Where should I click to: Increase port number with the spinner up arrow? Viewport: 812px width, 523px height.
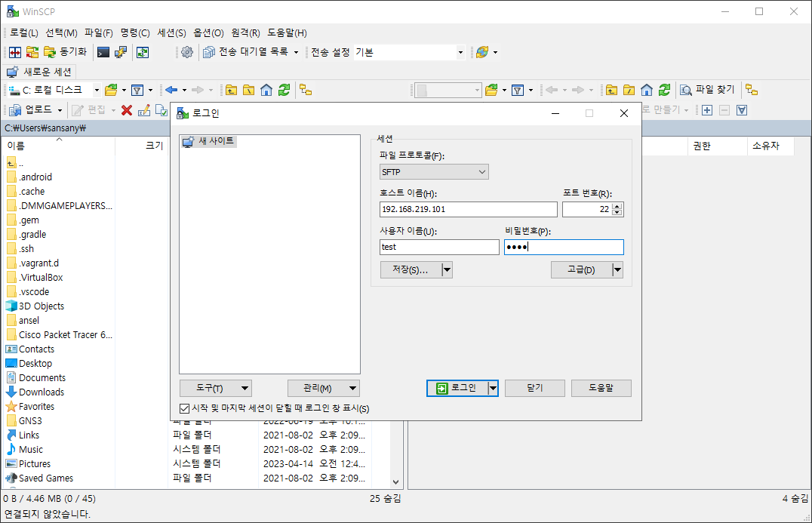tap(617, 206)
